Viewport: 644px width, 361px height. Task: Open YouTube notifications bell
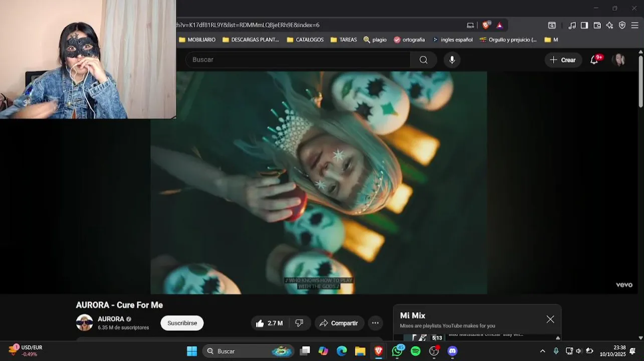click(x=595, y=60)
